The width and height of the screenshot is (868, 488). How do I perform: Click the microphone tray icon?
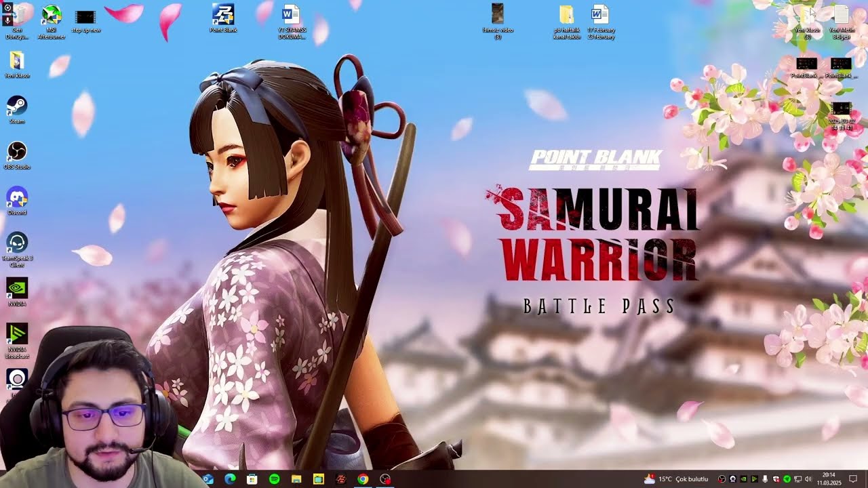765,479
